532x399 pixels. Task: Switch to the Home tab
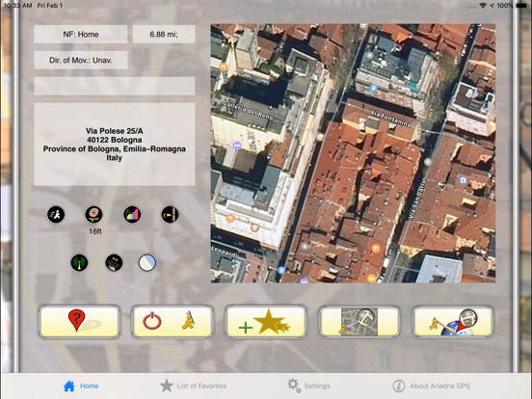tap(81, 386)
